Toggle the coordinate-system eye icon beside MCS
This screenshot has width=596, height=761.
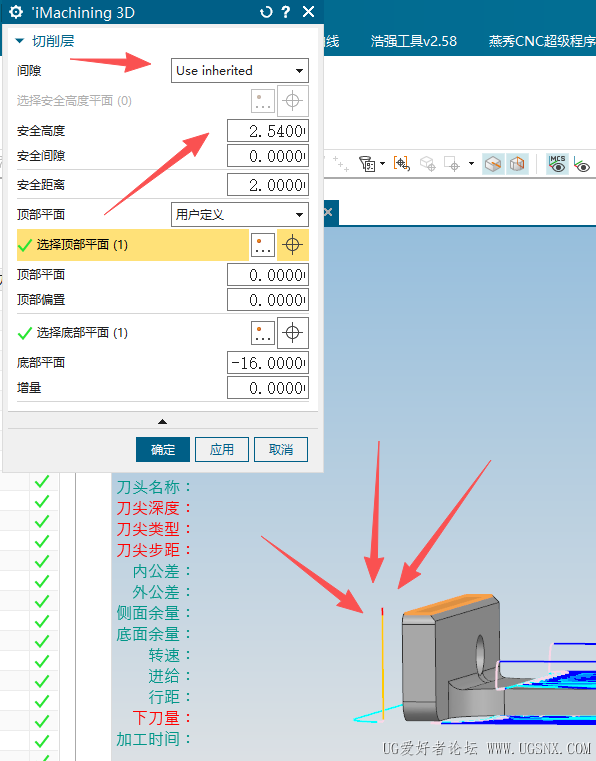581,164
